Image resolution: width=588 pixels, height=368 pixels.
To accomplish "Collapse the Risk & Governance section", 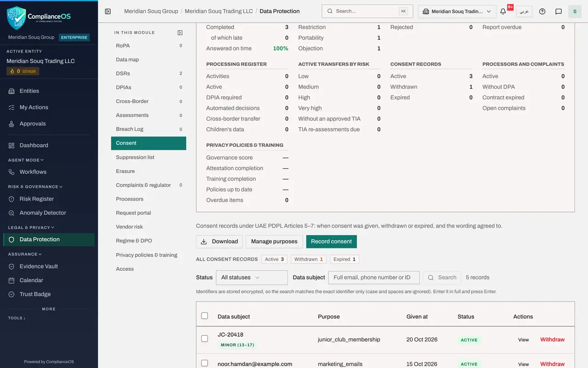I will click(x=35, y=187).
